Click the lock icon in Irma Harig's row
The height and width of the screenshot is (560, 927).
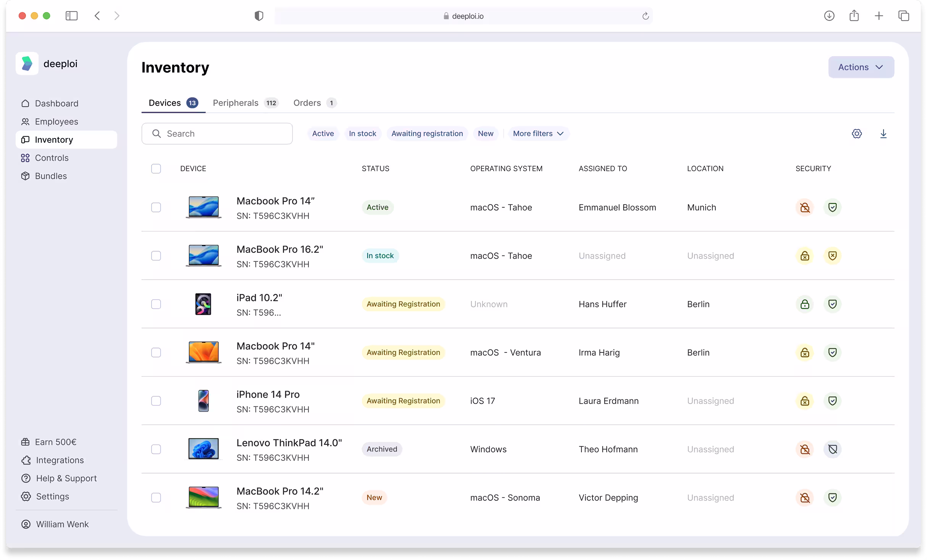805,352
